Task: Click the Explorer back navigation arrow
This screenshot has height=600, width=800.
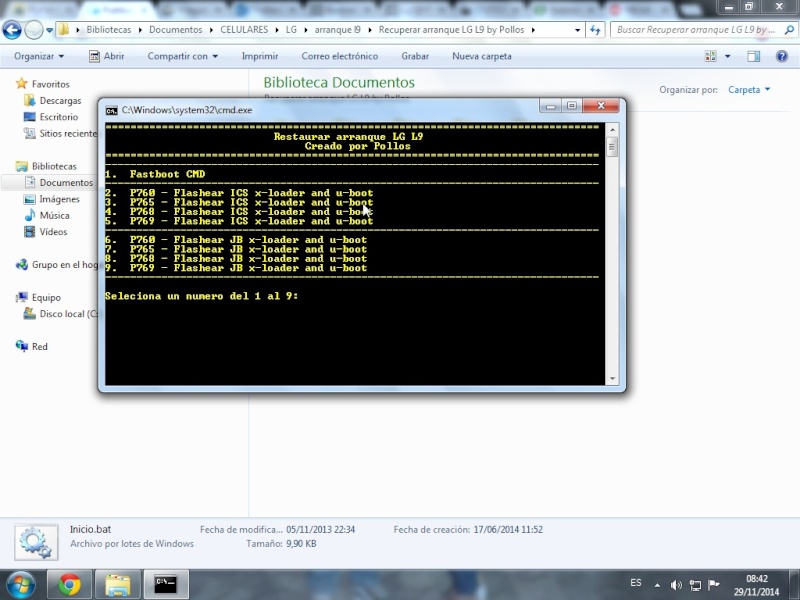Action: [12, 30]
